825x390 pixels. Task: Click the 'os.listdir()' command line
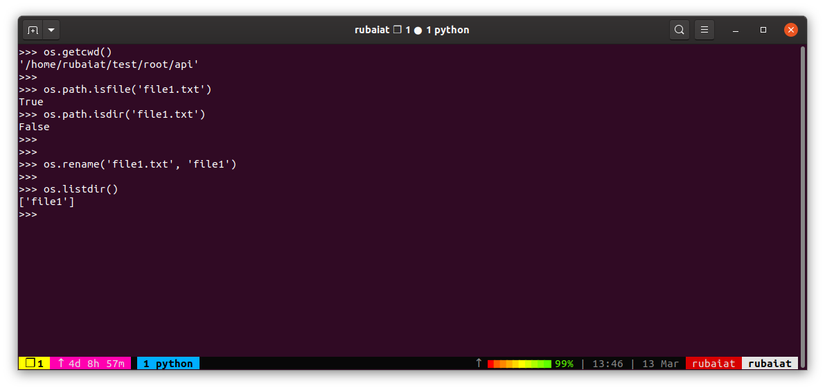point(68,189)
